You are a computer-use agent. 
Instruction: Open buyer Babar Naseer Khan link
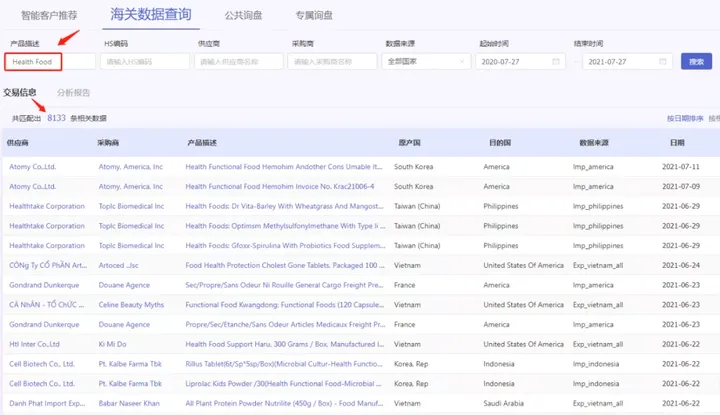[129, 404]
